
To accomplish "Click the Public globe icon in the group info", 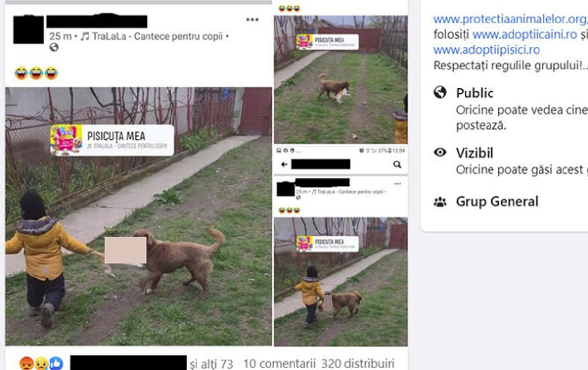I will 440,92.
